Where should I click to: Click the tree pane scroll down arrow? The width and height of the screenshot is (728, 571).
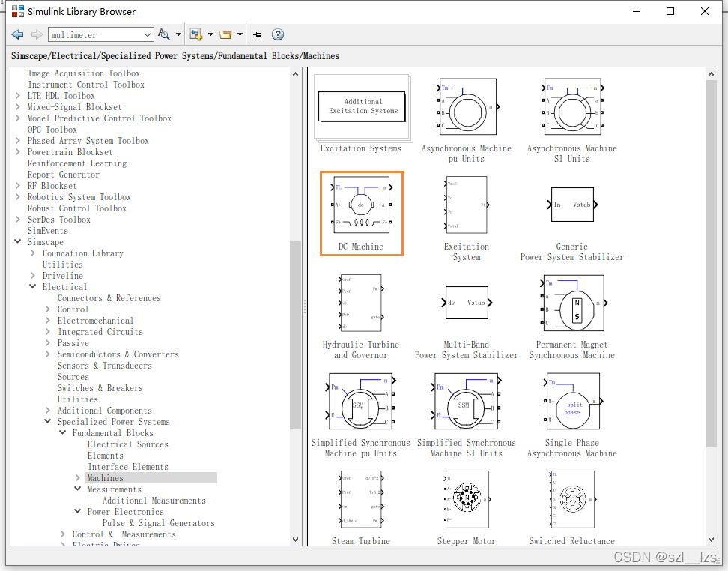pos(296,540)
